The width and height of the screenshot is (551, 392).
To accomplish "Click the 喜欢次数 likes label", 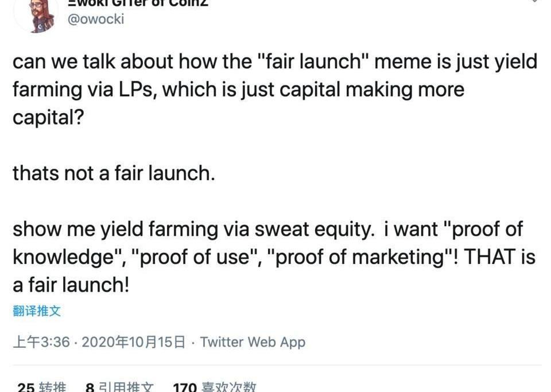I will click(229, 387).
